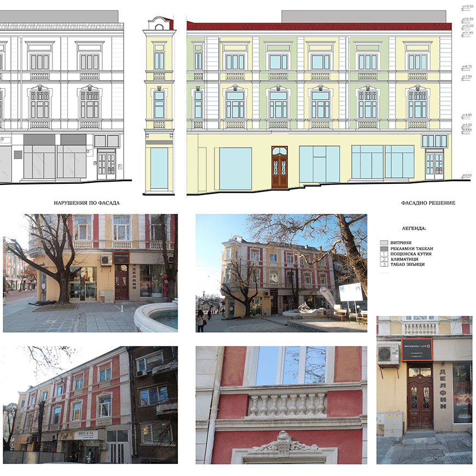Click the elevation mark +13.55
The image size is (476, 476).
(x=468, y=7)
